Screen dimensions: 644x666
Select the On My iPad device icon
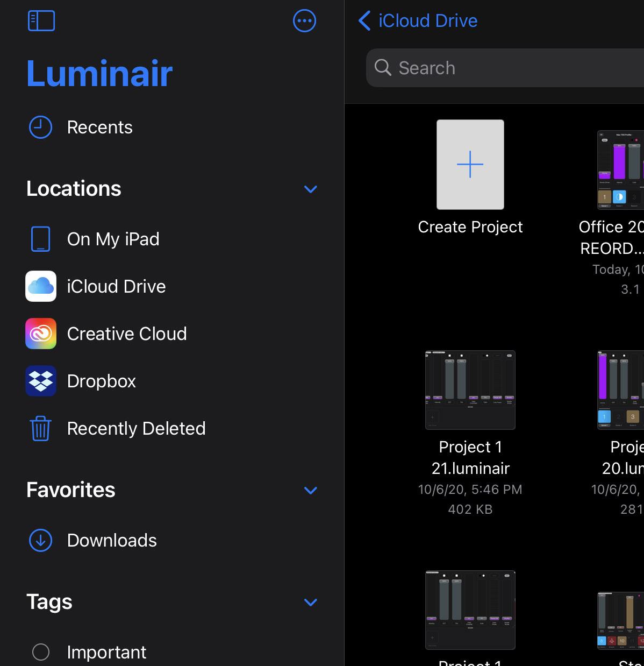pyautogui.click(x=40, y=239)
